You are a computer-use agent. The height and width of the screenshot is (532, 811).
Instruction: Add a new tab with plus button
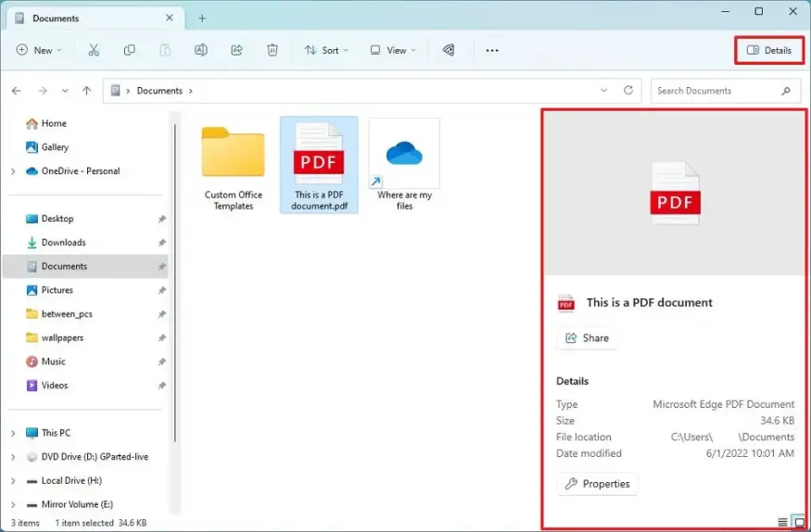click(202, 19)
